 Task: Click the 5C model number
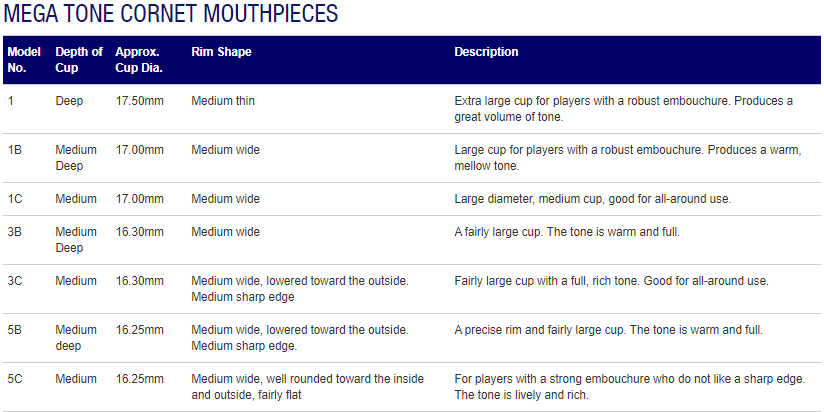point(15,379)
